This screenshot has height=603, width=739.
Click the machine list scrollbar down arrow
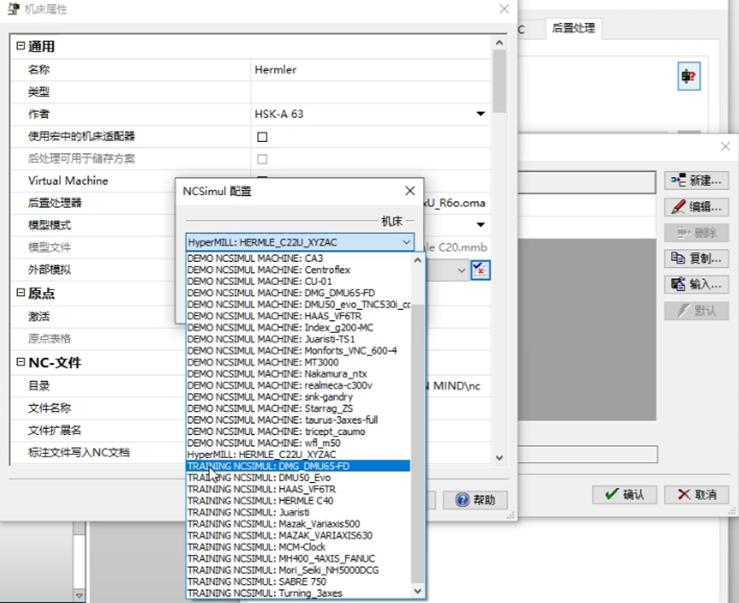(418, 591)
